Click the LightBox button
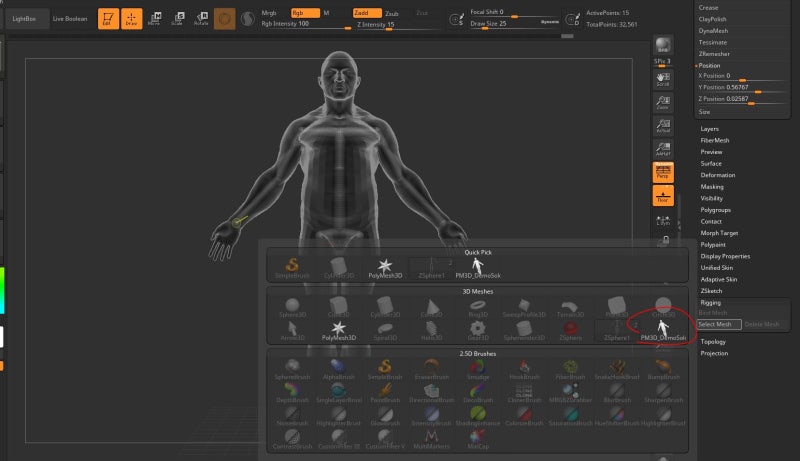The height and width of the screenshot is (461, 800). pyautogui.click(x=22, y=19)
